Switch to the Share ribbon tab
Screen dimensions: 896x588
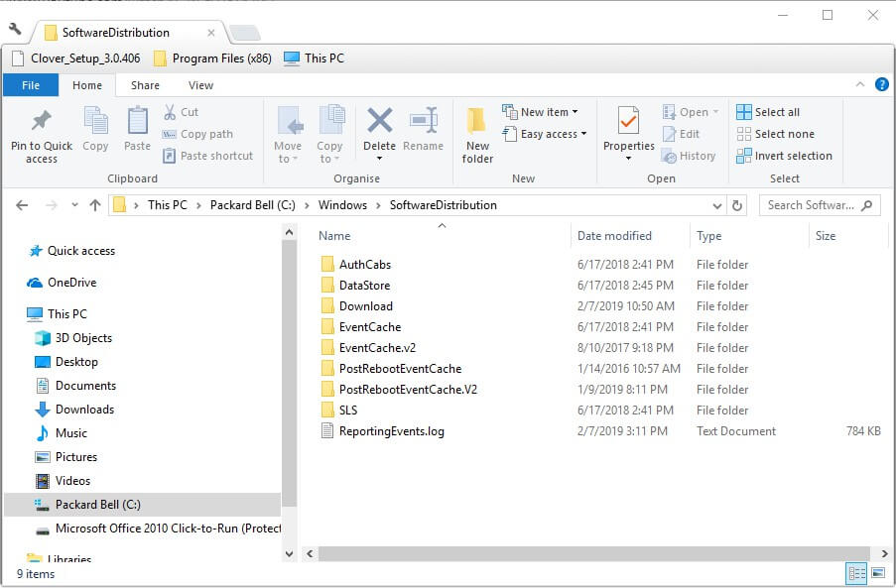145,85
